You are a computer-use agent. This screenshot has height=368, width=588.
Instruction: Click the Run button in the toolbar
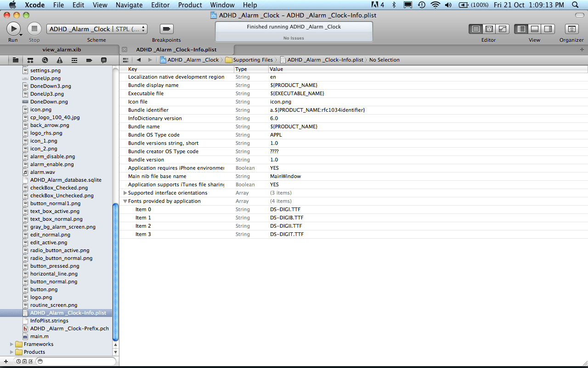pyautogui.click(x=13, y=29)
